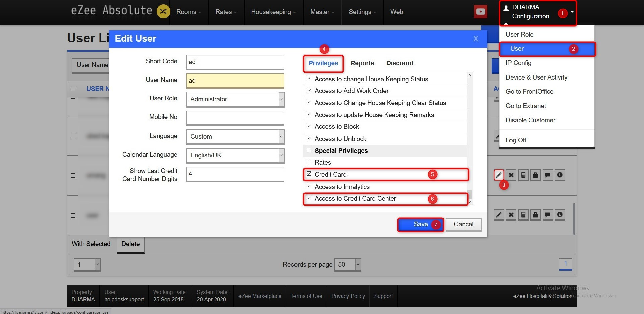Click the Delete button under With Selected
This screenshot has height=314, width=644.
pos(130,244)
